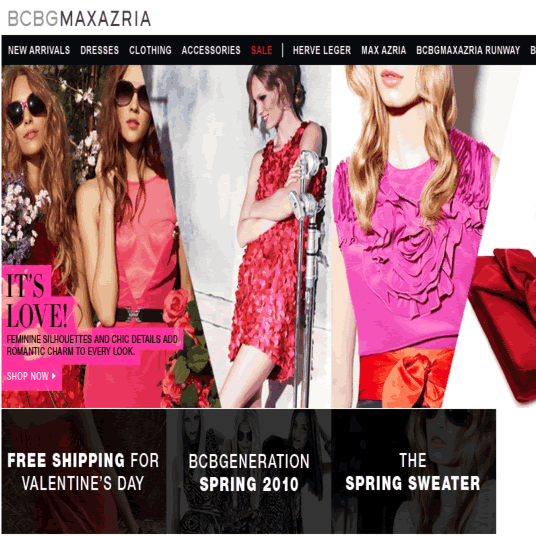Click the It's Love headline banner

point(37,300)
